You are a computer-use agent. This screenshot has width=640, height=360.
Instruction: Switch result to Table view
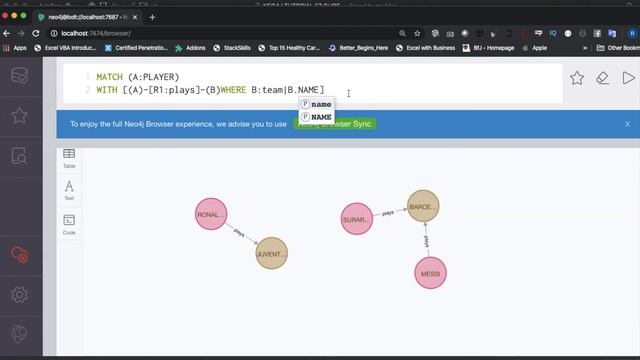(x=69, y=158)
